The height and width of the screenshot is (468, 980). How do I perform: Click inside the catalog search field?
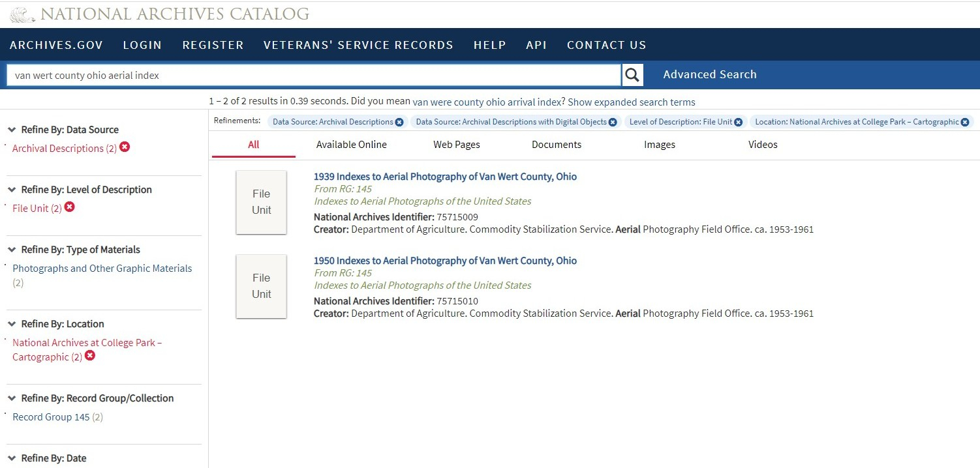pos(313,75)
